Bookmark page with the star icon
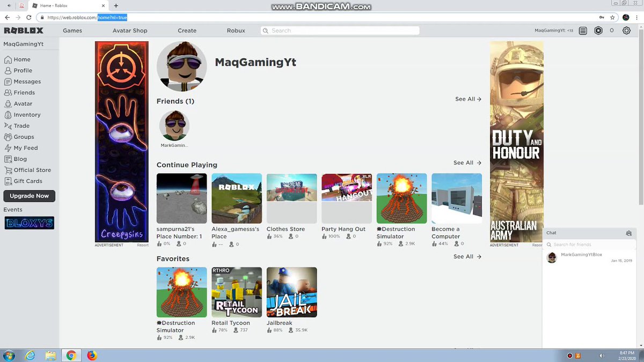The height and width of the screenshot is (362, 644). 612,17
